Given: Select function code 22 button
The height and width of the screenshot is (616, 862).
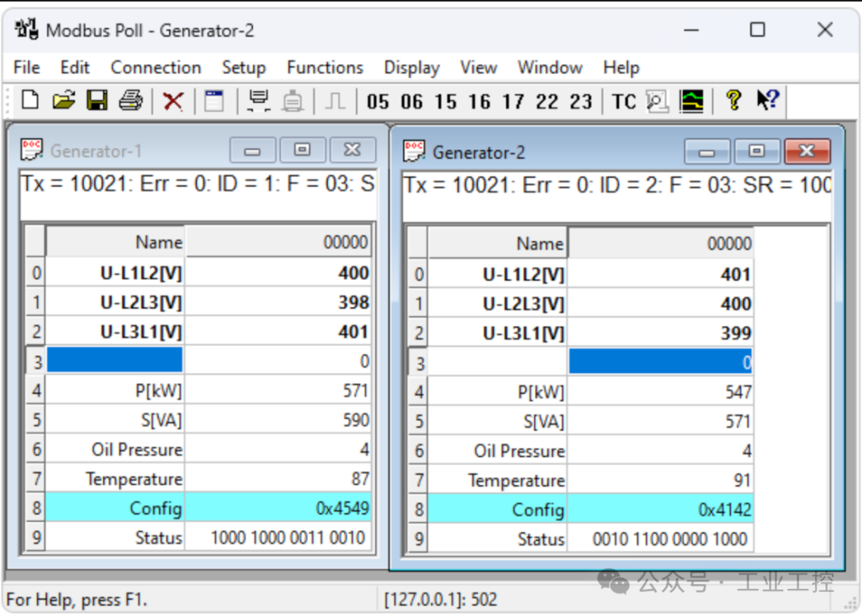Looking at the screenshot, I should [547, 101].
